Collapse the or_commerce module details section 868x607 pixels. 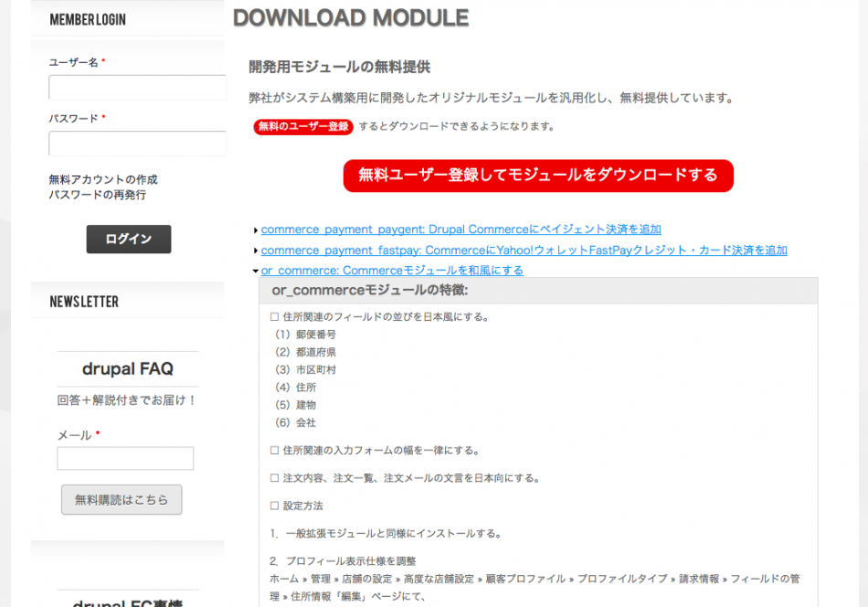point(253,270)
